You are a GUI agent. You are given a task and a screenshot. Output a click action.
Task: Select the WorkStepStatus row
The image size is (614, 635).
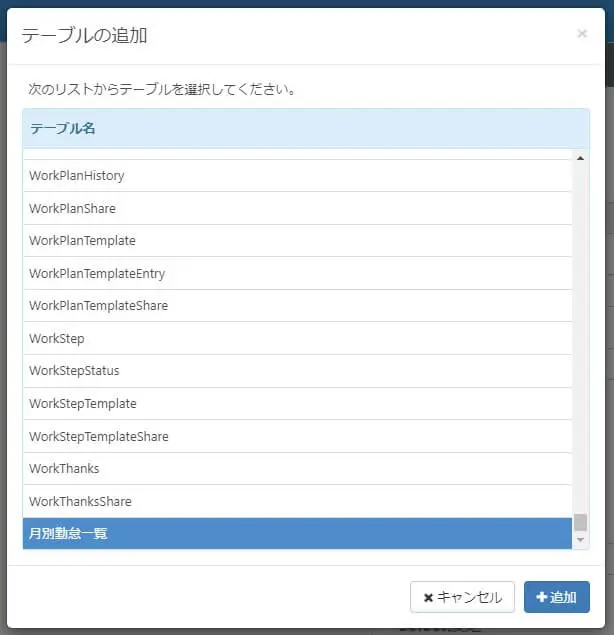point(74,371)
